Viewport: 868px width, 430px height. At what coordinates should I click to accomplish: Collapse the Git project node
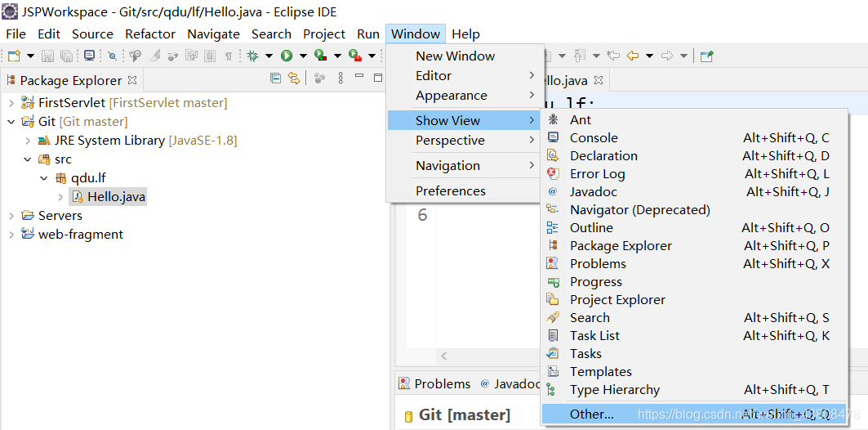click(11, 121)
